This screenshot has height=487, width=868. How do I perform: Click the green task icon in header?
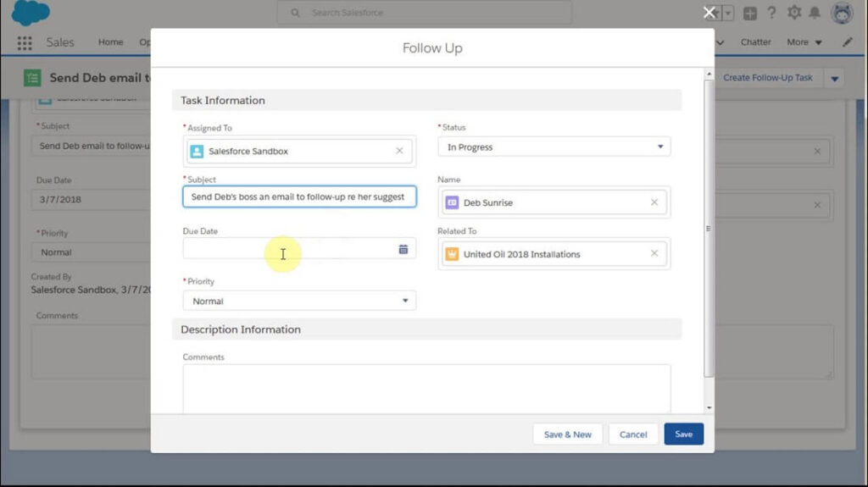pyautogui.click(x=32, y=78)
